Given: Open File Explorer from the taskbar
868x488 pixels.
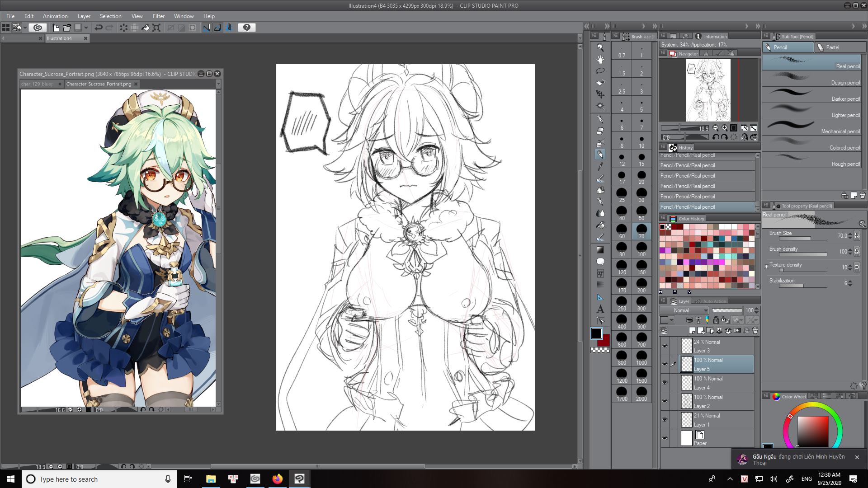Looking at the screenshot, I should pos(211,479).
